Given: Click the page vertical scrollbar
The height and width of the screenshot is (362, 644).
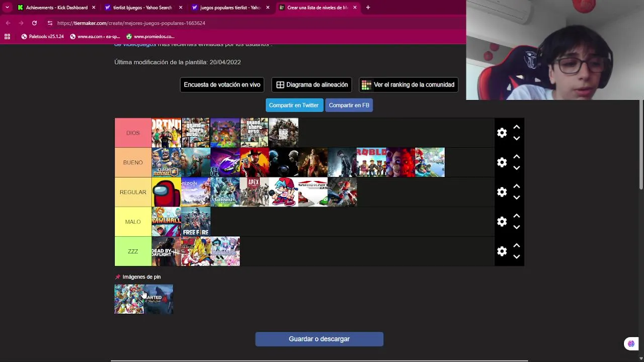Looking at the screenshot, I should coord(641,145).
